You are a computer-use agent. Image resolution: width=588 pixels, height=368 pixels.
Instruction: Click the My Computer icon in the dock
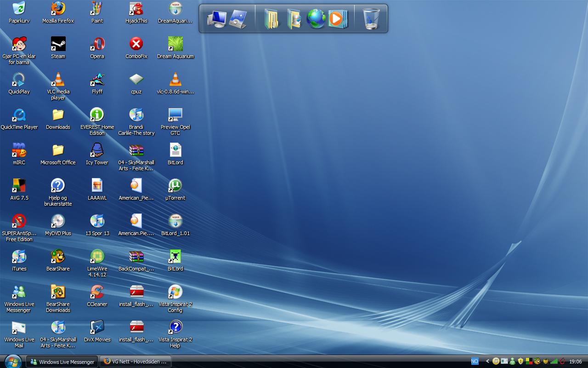(x=216, y=19)
